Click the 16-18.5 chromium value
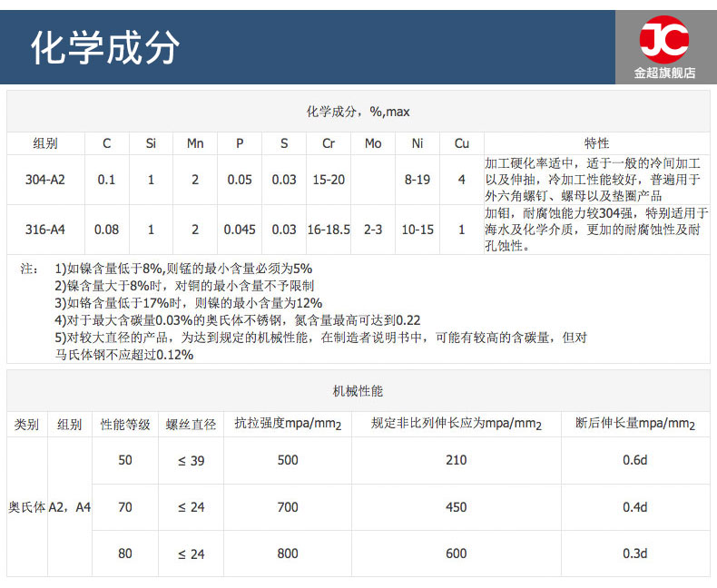 [329, 230]
